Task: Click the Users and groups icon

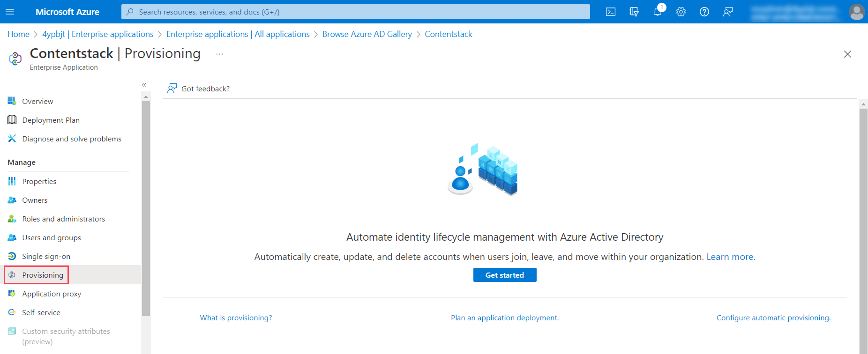Action: (x=12, y=237)
